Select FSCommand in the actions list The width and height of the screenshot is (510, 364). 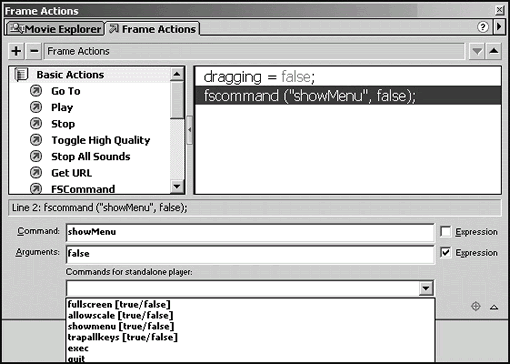click(x=83, y=189)
